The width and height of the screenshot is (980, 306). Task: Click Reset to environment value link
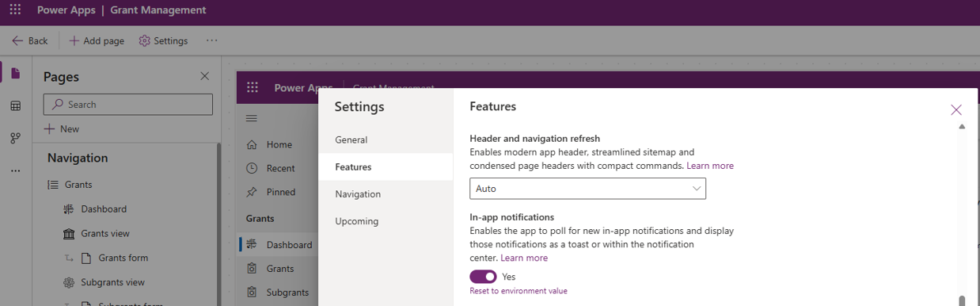[x=518, y=291]
